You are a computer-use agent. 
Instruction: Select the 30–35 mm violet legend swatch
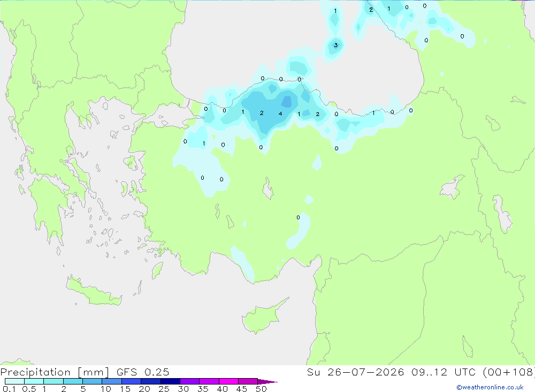190,381
